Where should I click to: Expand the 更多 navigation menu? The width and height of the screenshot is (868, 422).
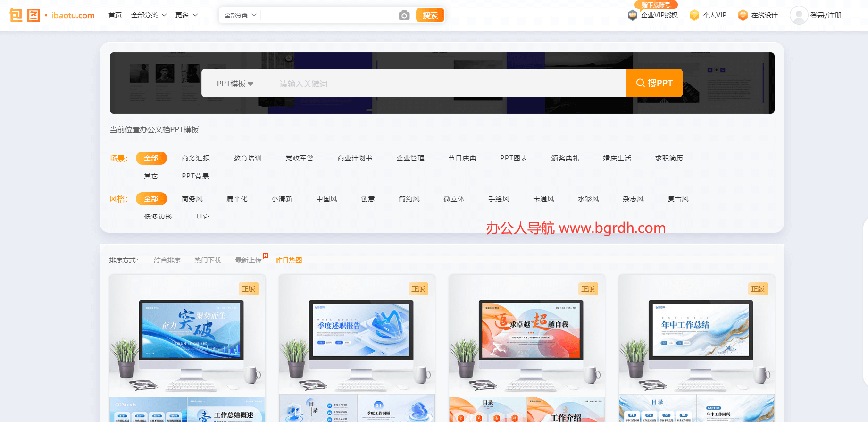click(186, 15)
